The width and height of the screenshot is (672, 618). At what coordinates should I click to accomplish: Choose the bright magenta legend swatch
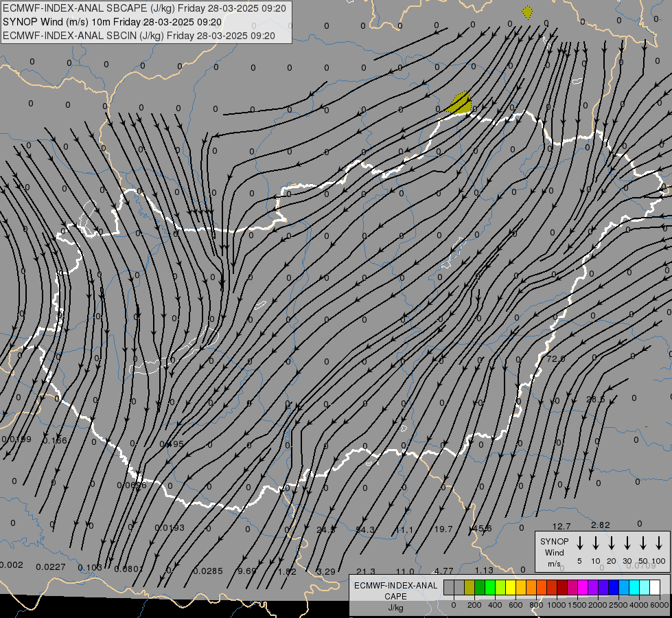point(583,588)
